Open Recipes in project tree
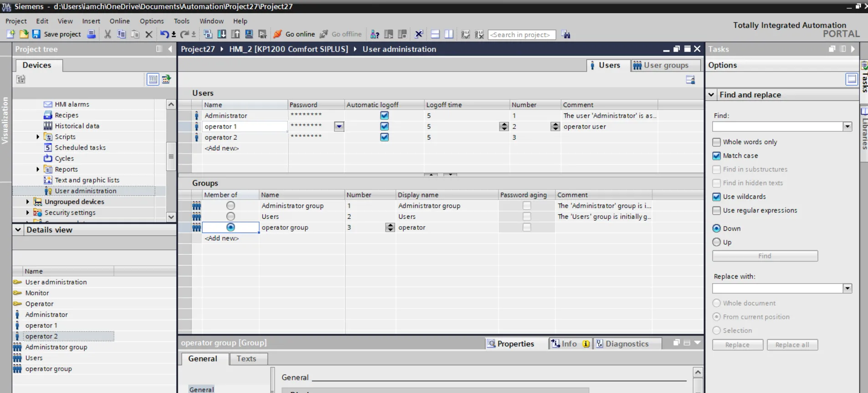 67,115
